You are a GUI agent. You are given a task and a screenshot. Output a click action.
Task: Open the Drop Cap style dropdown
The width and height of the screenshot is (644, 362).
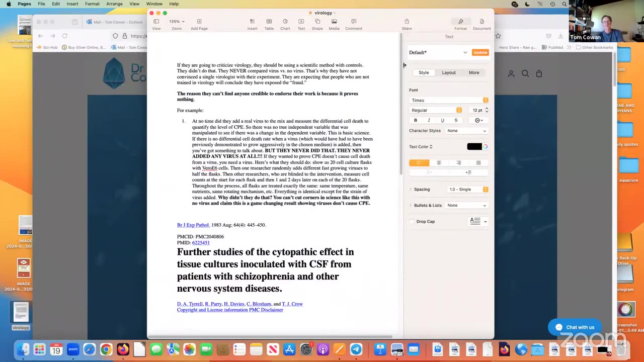coord(478,221)
